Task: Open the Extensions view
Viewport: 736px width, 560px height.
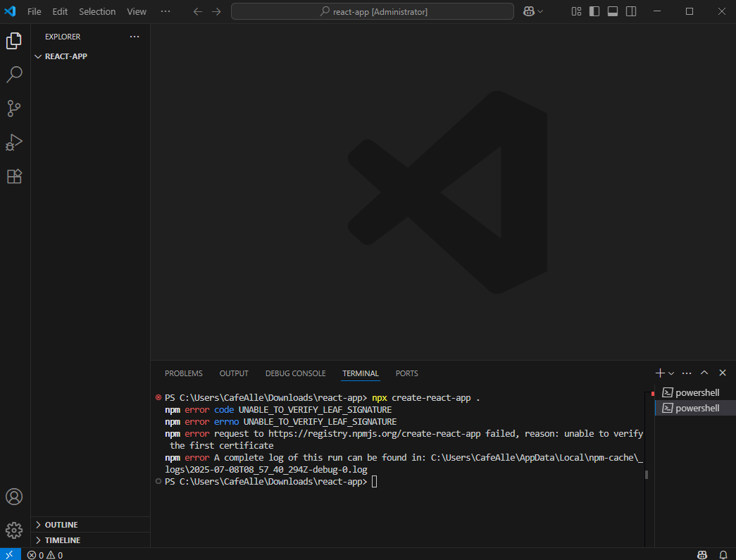Action: click(x=14, y=176)
